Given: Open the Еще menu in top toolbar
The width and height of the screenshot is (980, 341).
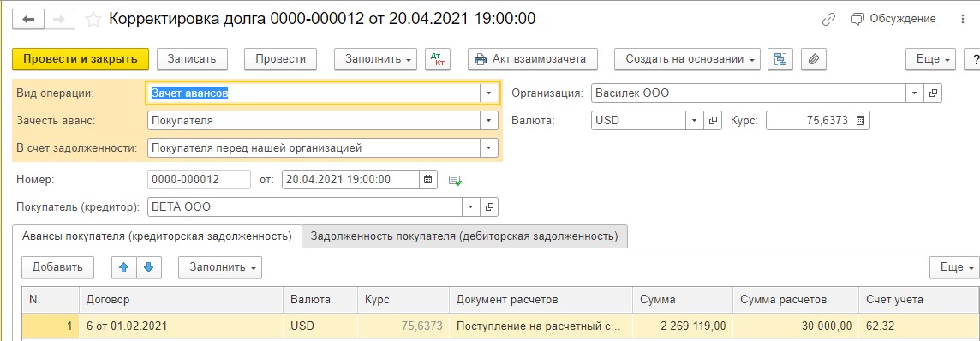Looking at the screenshot, I should (x=931, y=59).
